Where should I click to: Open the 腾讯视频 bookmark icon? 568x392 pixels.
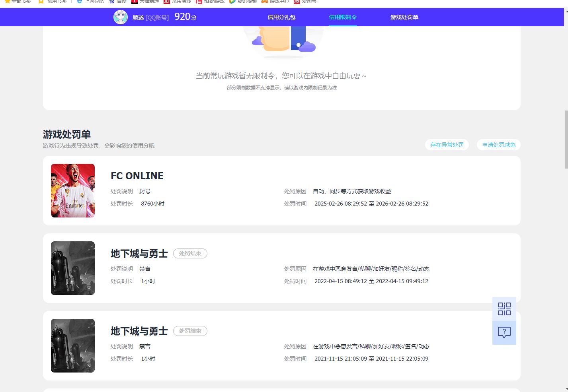tap(232, 2)
